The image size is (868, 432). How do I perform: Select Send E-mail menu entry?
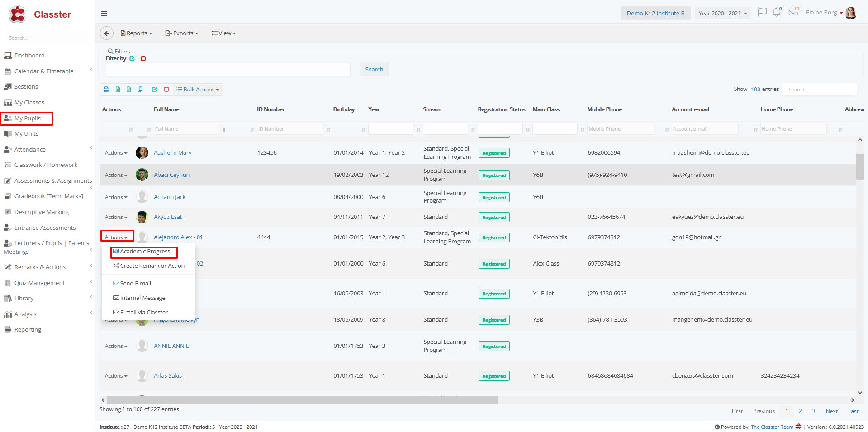coord(132,284)
